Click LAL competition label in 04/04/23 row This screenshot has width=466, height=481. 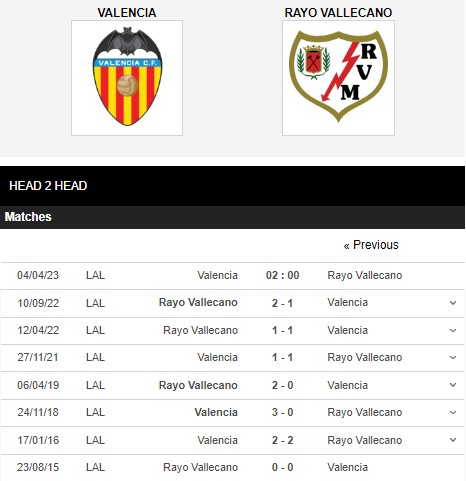coord(95,275)
